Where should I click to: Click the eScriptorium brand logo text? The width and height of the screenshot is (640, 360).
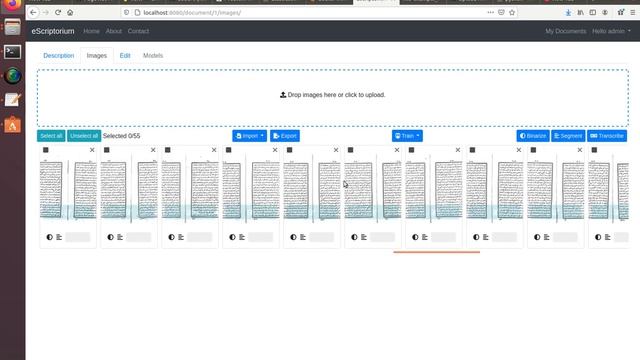coord(53,31)
